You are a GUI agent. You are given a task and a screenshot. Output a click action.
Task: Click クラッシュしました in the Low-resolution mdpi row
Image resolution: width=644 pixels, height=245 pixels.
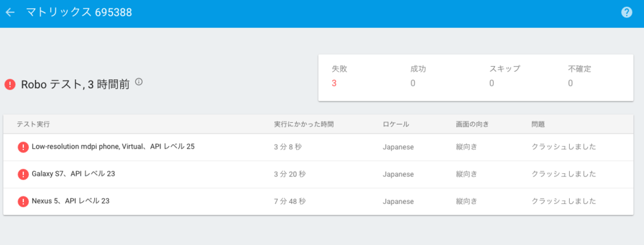tap(563, 147)
